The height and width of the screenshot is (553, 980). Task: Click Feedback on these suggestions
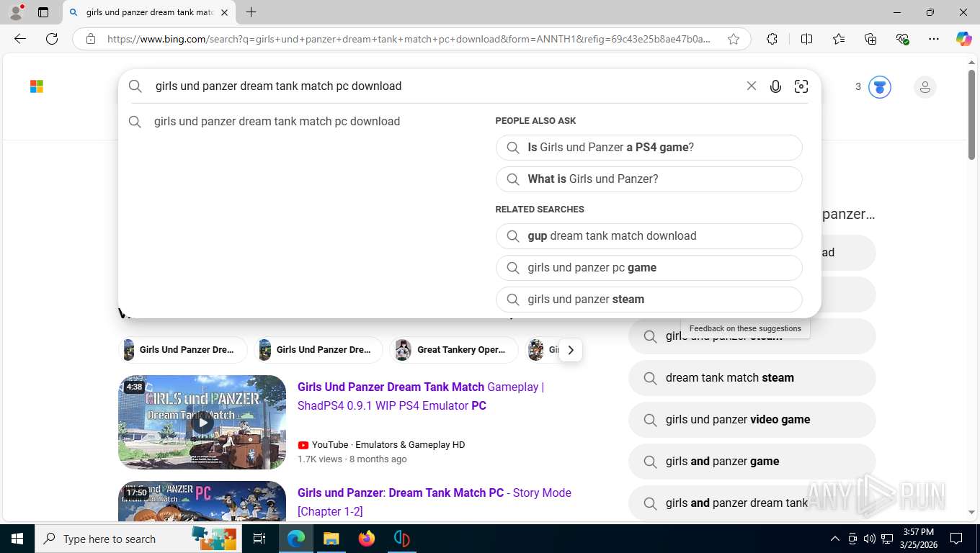click(x=745, y=328)
